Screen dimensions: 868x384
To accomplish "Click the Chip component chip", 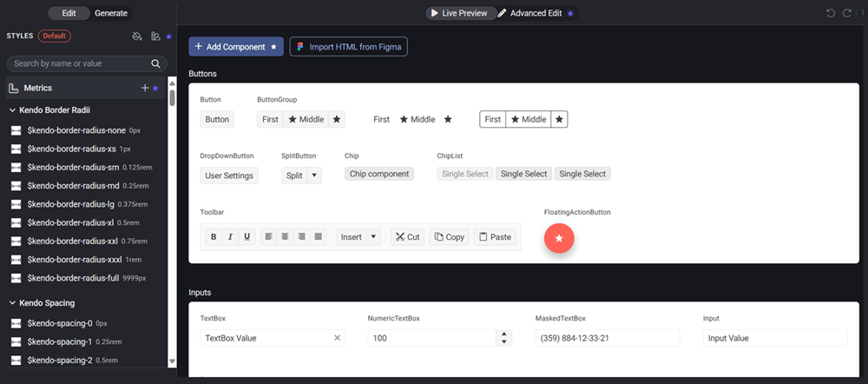I will coord(379,174).
